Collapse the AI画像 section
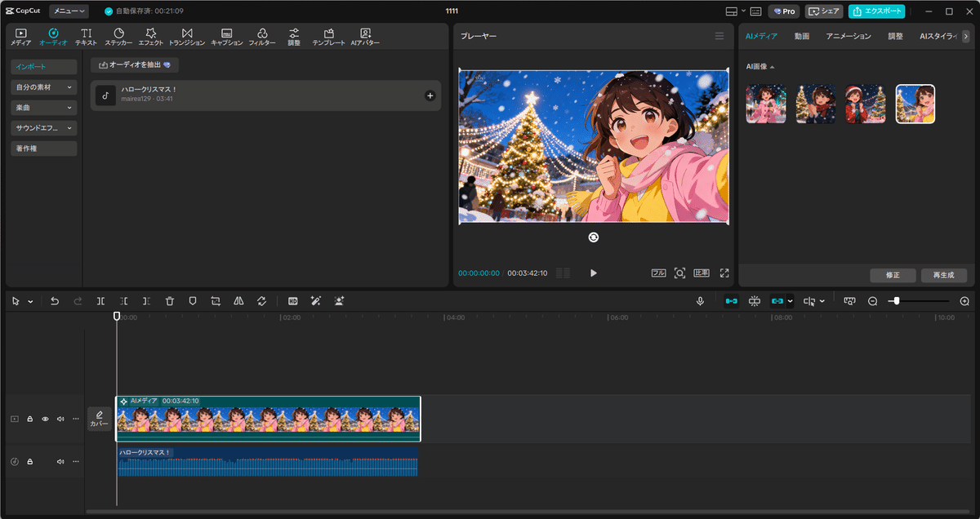 click(x=772, y=67)
